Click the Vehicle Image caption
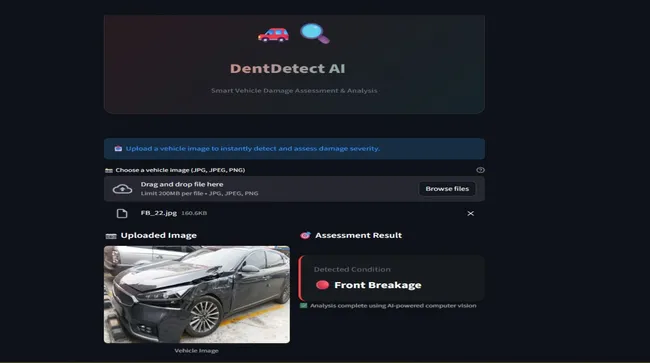Image resolution: width=650 pixels, height=363 pixels. coord(196,351)
